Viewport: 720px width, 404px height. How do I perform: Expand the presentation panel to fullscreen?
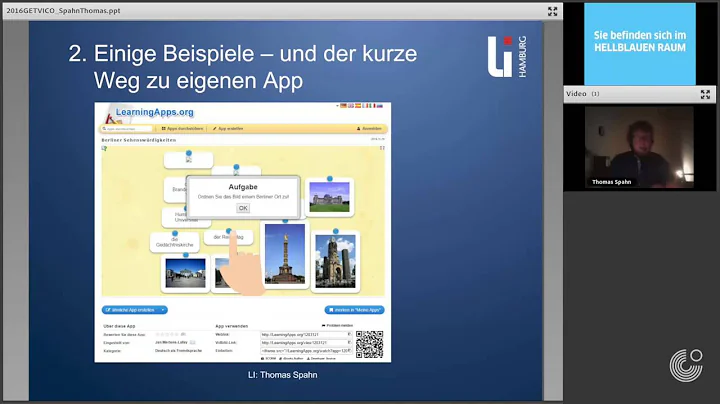coord(552,11)
